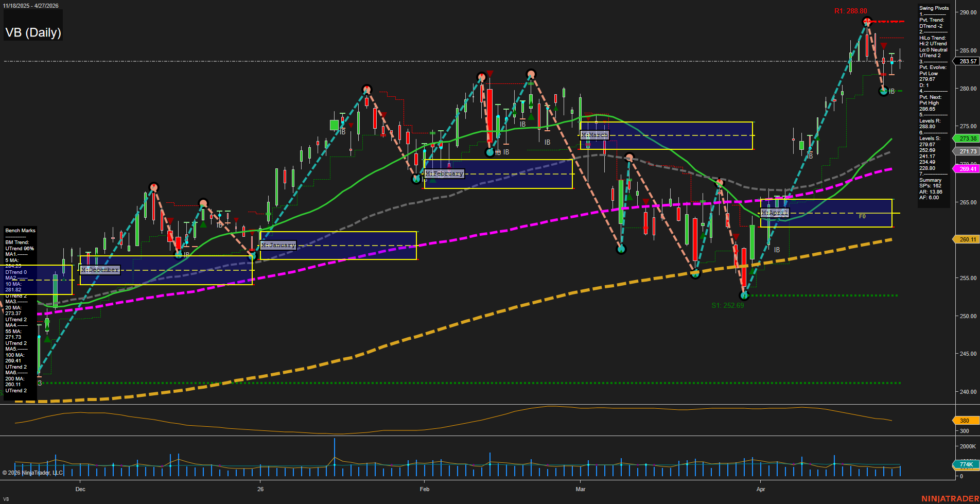Select the pivot low circle near 279.67

(884, 91)
